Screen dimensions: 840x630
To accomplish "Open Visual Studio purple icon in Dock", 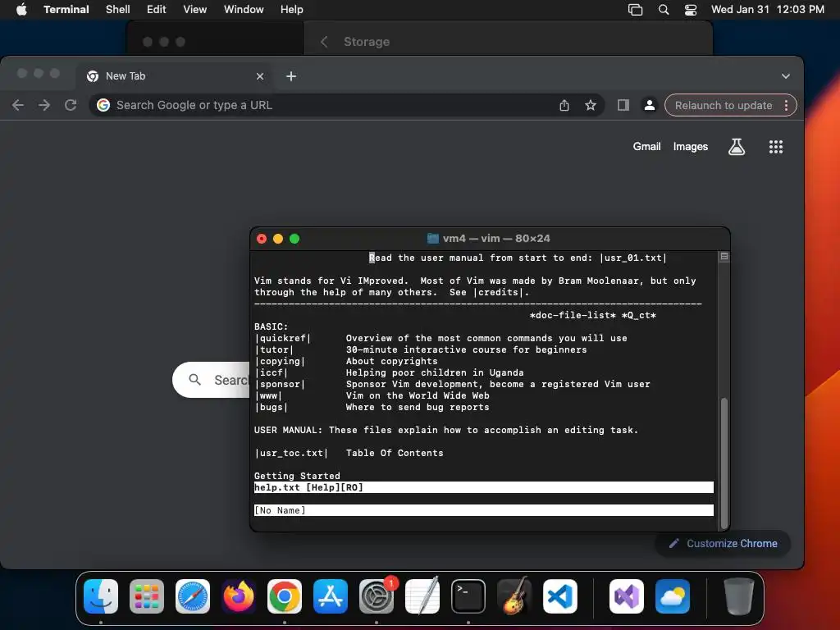I will pos(627,596).
